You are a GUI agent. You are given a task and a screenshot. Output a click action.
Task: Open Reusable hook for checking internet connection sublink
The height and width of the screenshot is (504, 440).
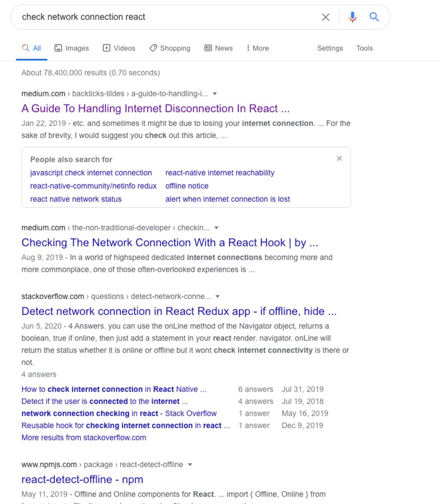pos(126,426)
